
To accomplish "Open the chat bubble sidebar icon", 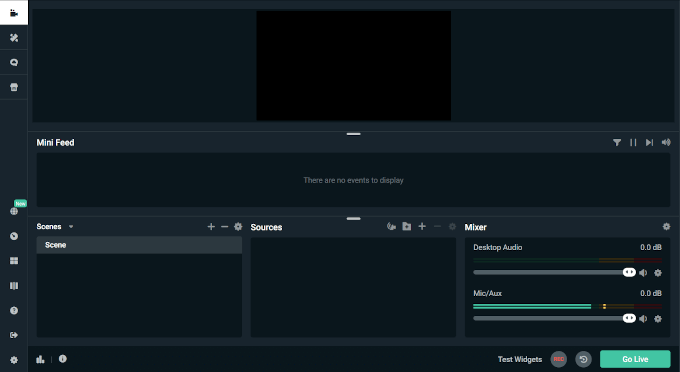I will pos(14,62).
